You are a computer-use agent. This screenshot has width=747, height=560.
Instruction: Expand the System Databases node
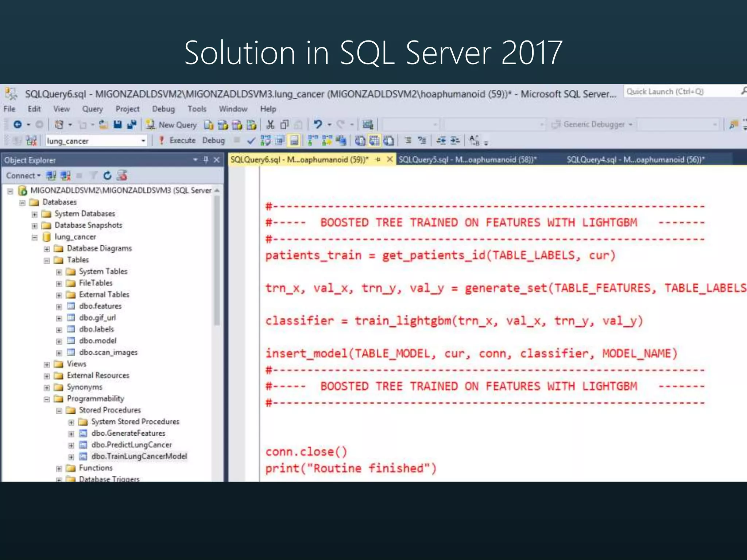35,214
